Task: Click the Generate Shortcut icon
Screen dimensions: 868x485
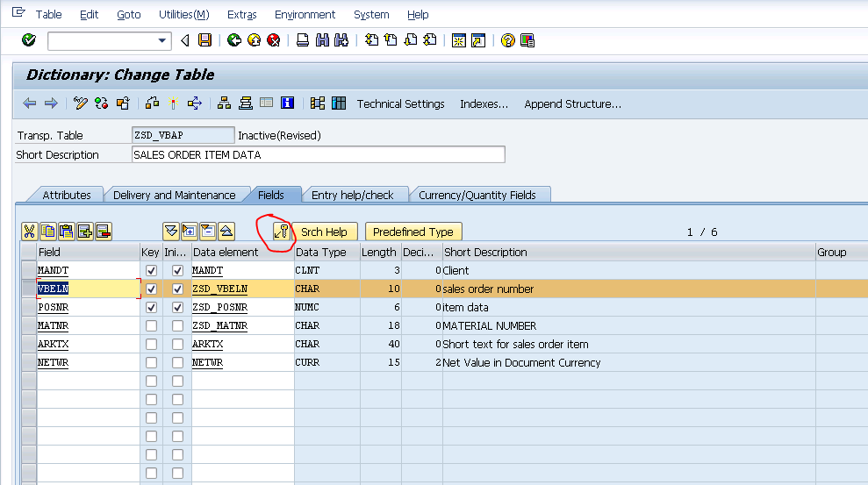Action: tap(478, 40)
